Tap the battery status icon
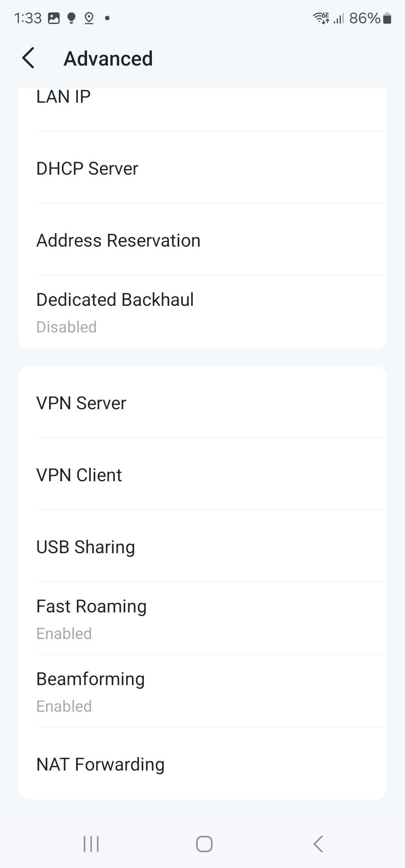This screenshot has height=868, width=405. coord(388,18)
